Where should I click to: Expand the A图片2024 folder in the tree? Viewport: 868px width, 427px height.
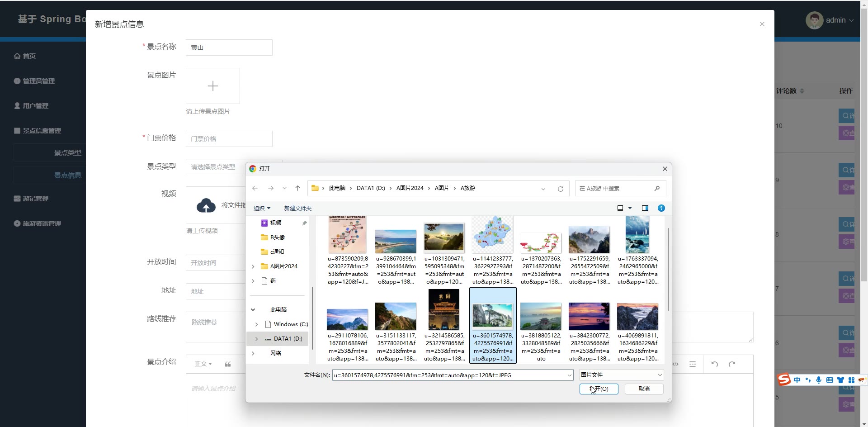click(x=253, y=266)
